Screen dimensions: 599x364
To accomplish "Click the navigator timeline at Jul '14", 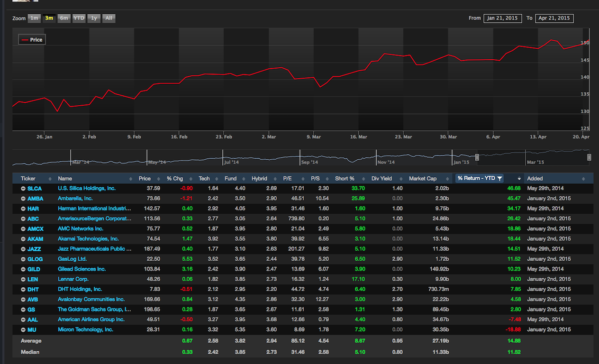I will click(231, 162).
